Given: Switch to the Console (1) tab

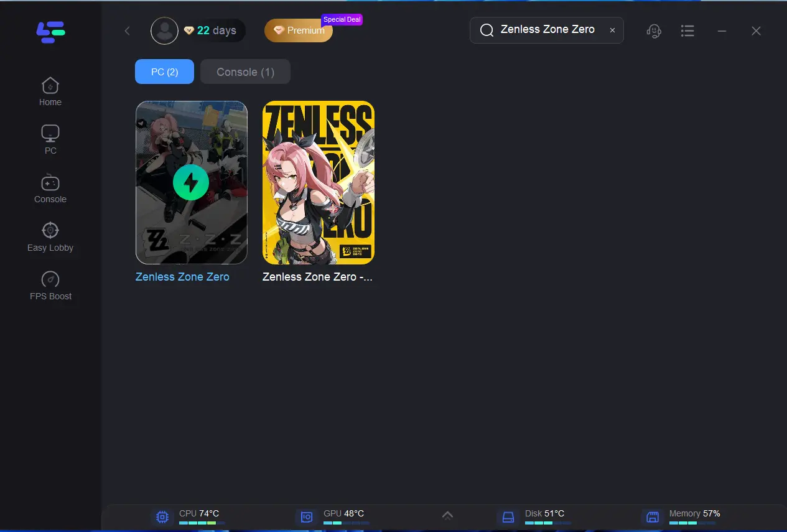Looking at the screenshot, I should point(245,72).
